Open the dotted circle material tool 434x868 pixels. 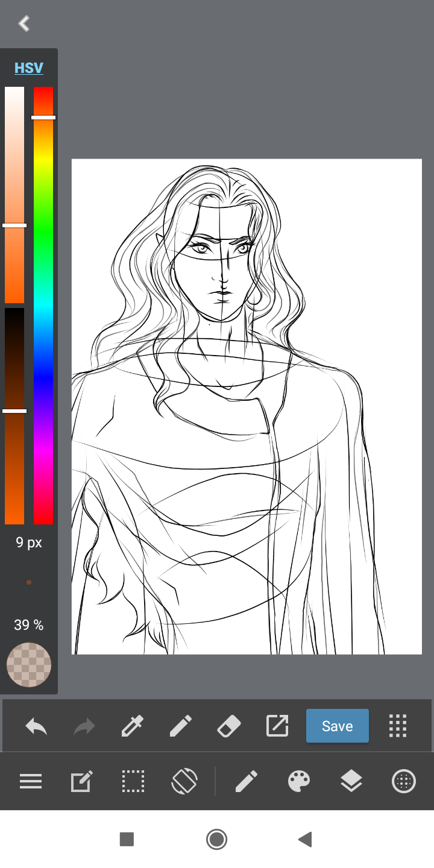pyautogui.click(x=404, y=782)
